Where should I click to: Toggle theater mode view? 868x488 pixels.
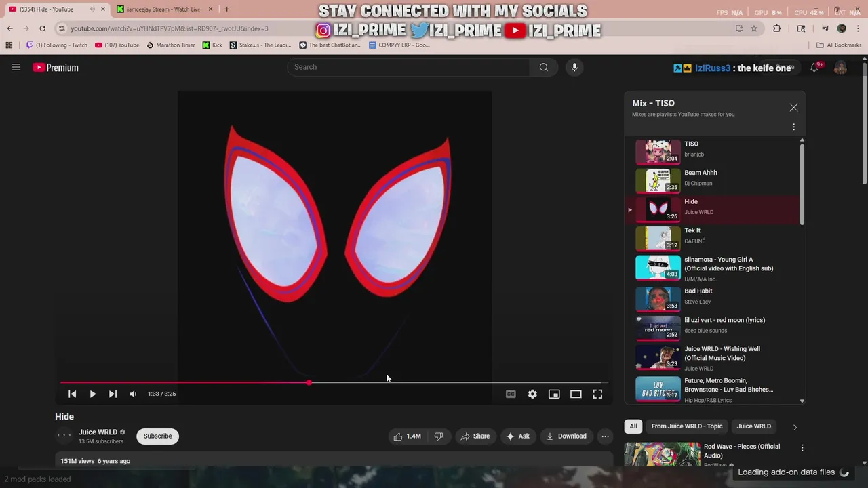tap(576, 394)
